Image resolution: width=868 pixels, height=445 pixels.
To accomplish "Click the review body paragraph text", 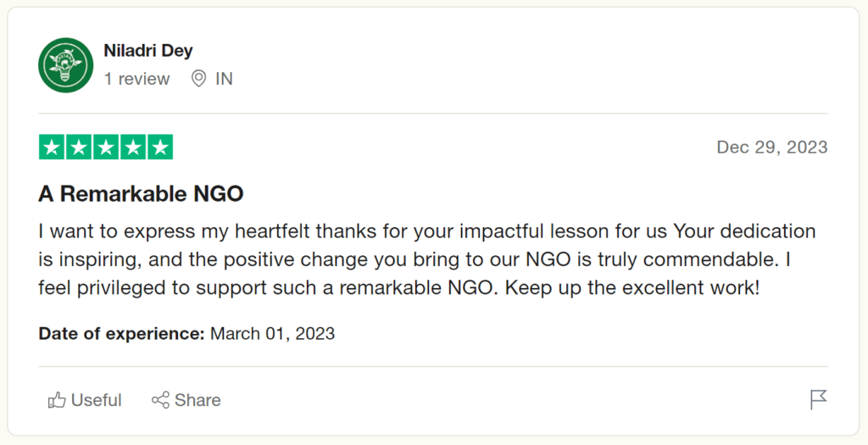I will (x=427, y=259).
